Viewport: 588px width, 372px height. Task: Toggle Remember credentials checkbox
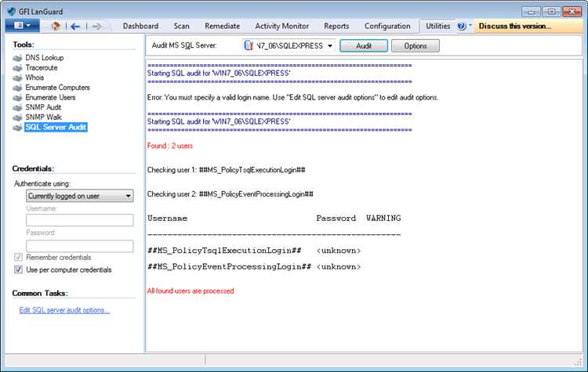[x=18, y=257]
